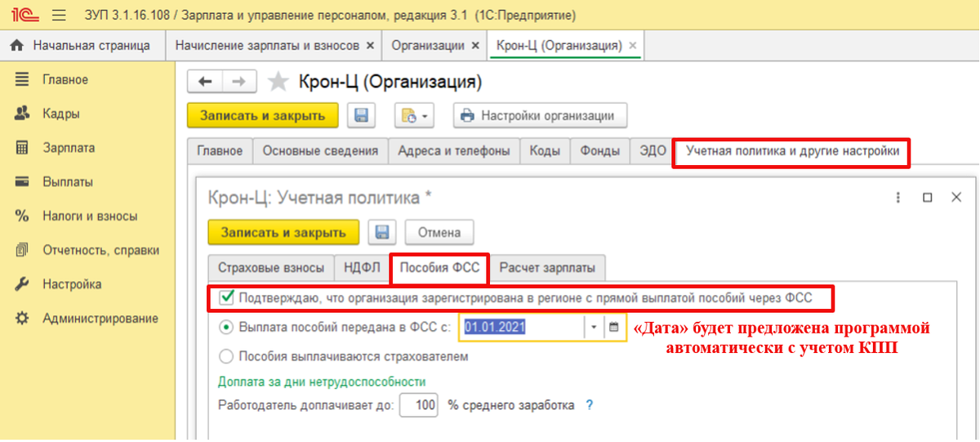Switch to the НДФЛ tab
The height and width of the screenshot is (442, 980).
click(363, 267)
